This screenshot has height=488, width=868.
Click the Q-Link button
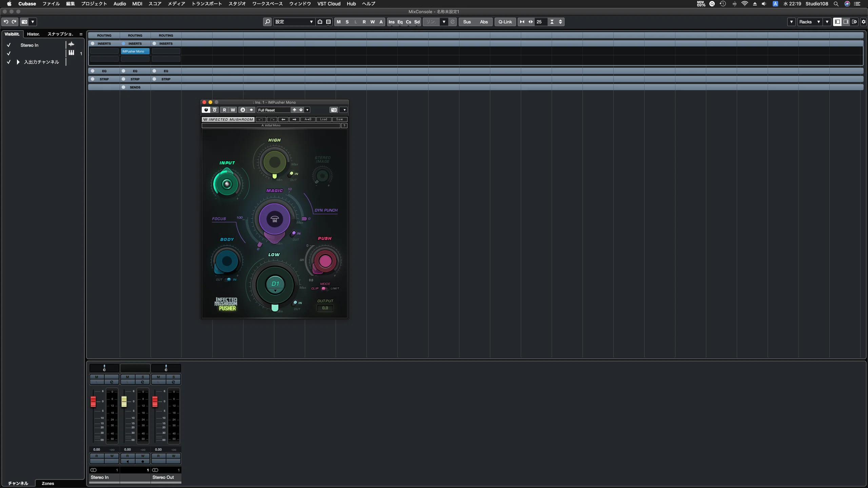point(505,22)
